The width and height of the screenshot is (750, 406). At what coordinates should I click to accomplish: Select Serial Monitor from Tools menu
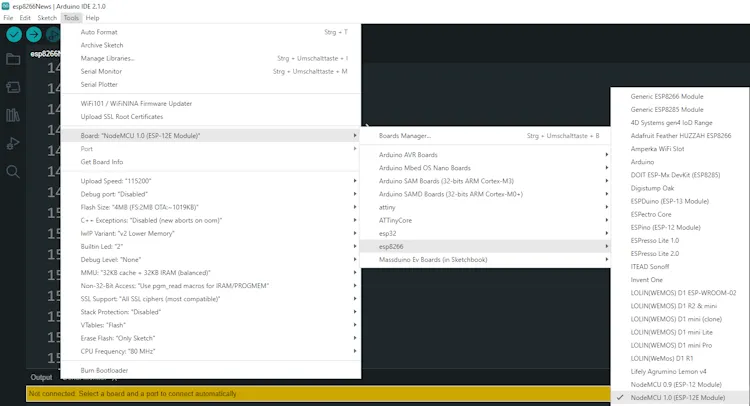101,71
